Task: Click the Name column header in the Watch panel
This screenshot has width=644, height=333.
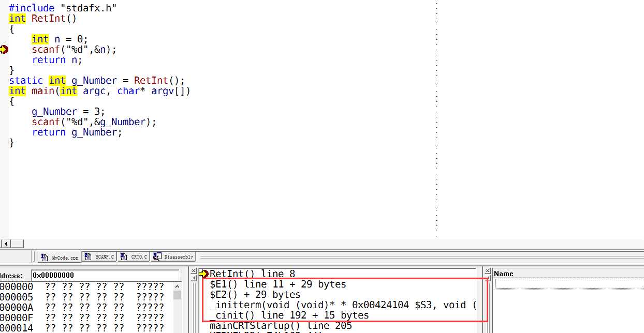Action: [568, 274]
